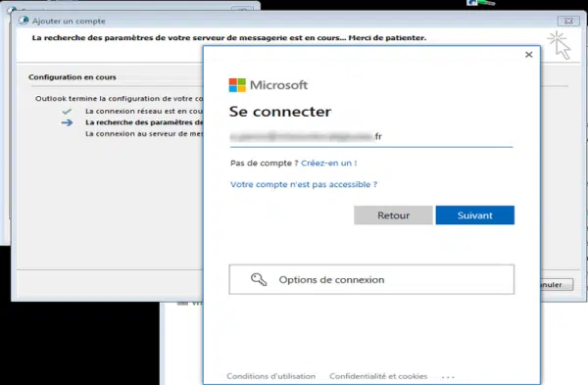The height and width of the screenshot is (385, 588).
Task: Select text La connexion réseau est en cou
Action: (144, 112)
